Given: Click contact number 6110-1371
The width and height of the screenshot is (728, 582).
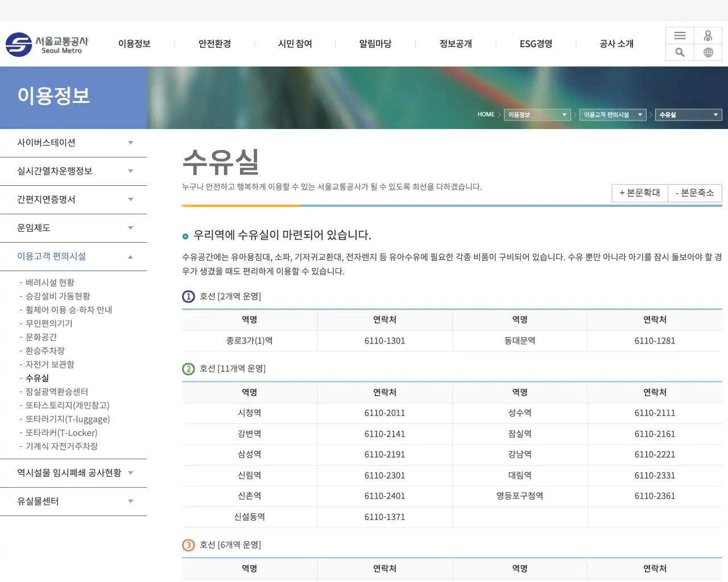Looking at the screenshot, I should tap(385, 517).
